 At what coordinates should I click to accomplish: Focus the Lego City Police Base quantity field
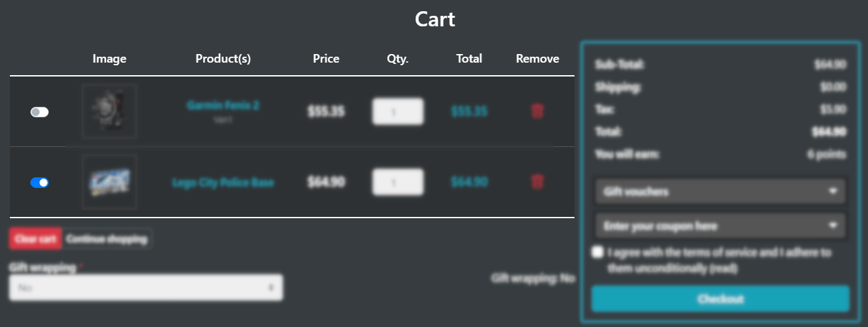[x=398, y=183]
